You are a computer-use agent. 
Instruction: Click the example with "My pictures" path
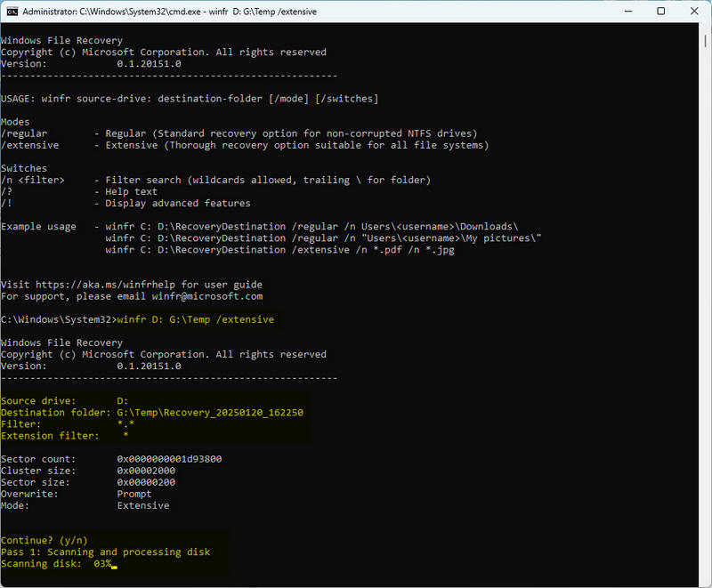(x=323, y=238)
